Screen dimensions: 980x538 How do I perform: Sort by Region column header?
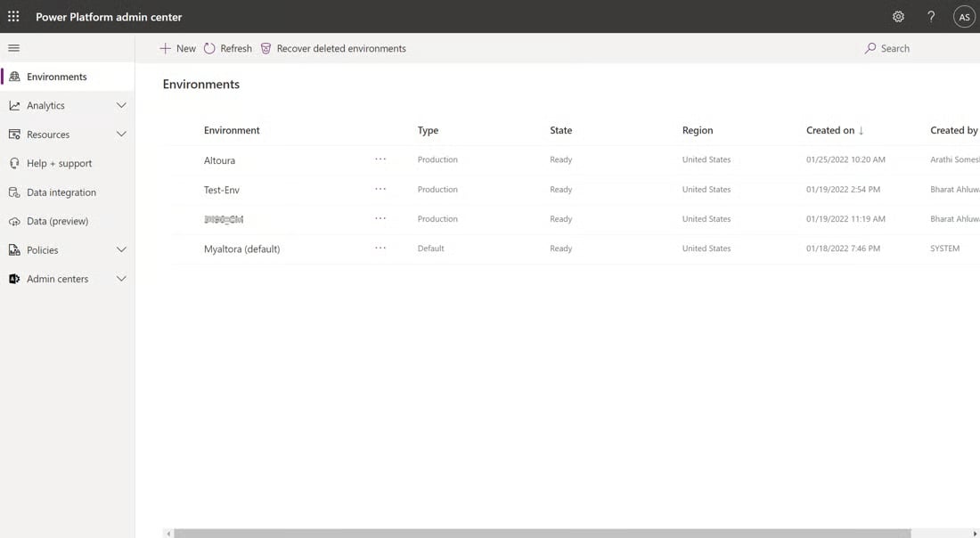coord(698,130)
